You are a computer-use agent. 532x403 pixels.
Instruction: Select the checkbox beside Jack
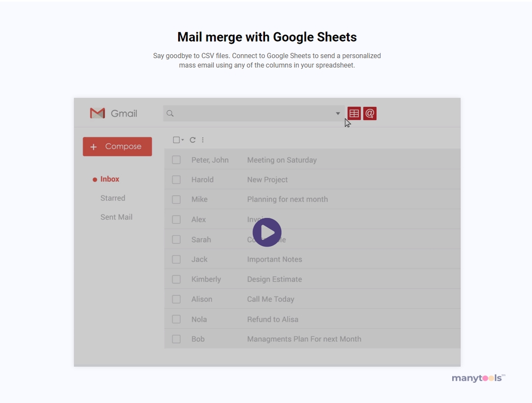click(x=176, y=259)
